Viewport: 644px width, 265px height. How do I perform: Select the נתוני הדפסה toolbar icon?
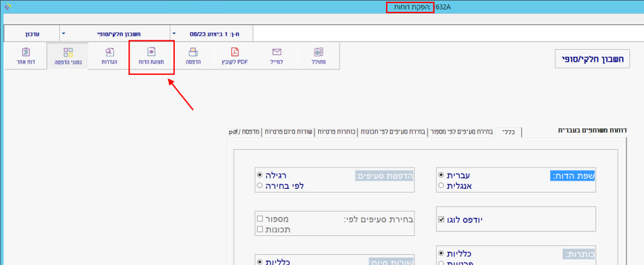tap(68, 56)
